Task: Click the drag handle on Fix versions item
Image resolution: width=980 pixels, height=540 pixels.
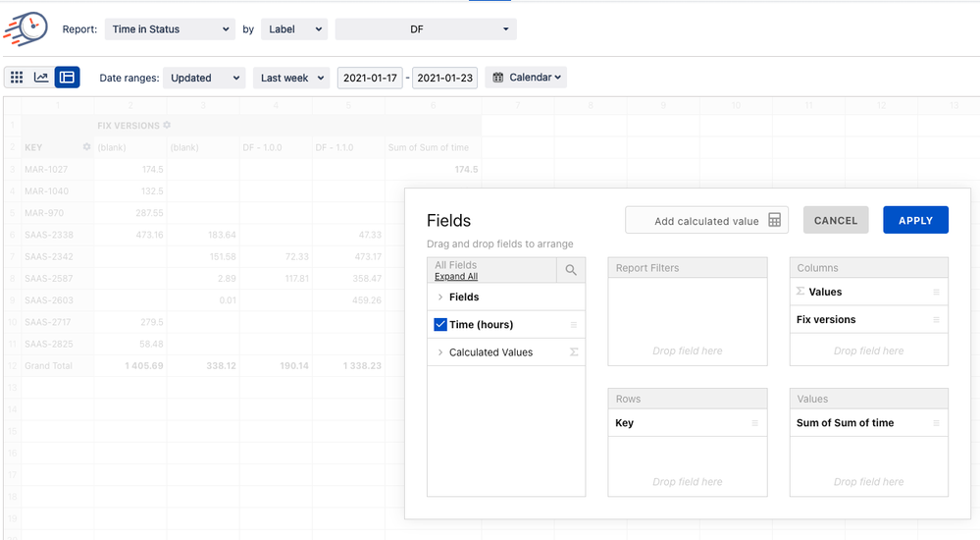Action: tap(936, 320)
